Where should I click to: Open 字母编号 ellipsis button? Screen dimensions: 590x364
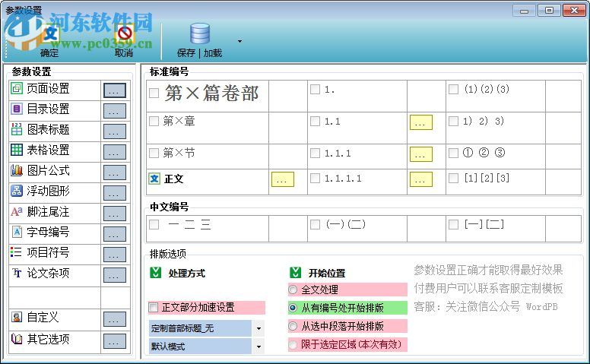coord(115,234)
